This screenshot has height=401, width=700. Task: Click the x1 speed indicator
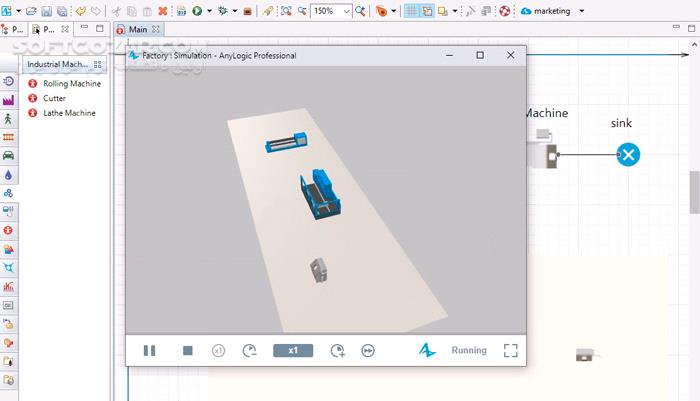(x=293, y=351)
